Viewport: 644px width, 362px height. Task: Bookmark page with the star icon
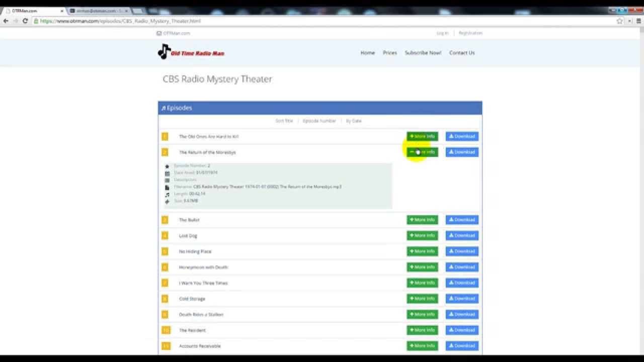tap(620, 21)
